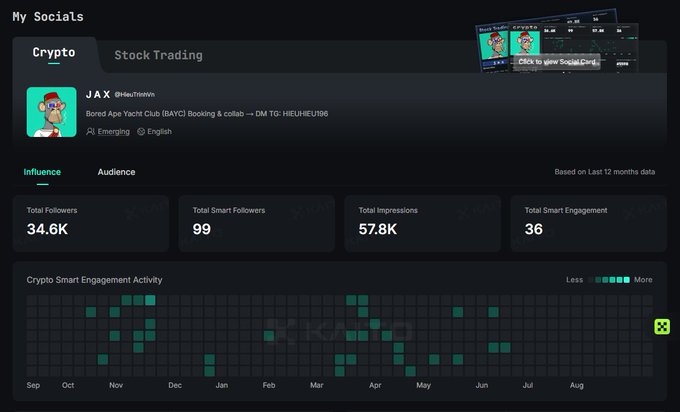
Task: Click the @HieuTrinhVn handle
Action: (134, 95)
